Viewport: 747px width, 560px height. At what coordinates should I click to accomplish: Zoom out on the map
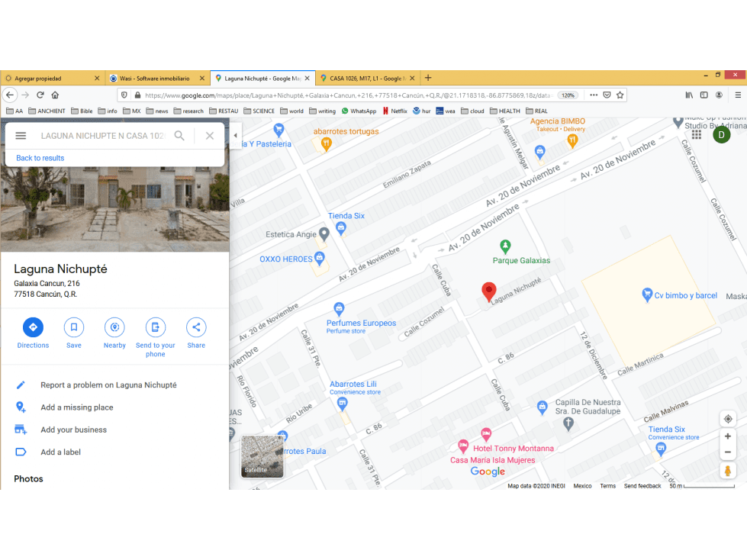click(728, 452)
